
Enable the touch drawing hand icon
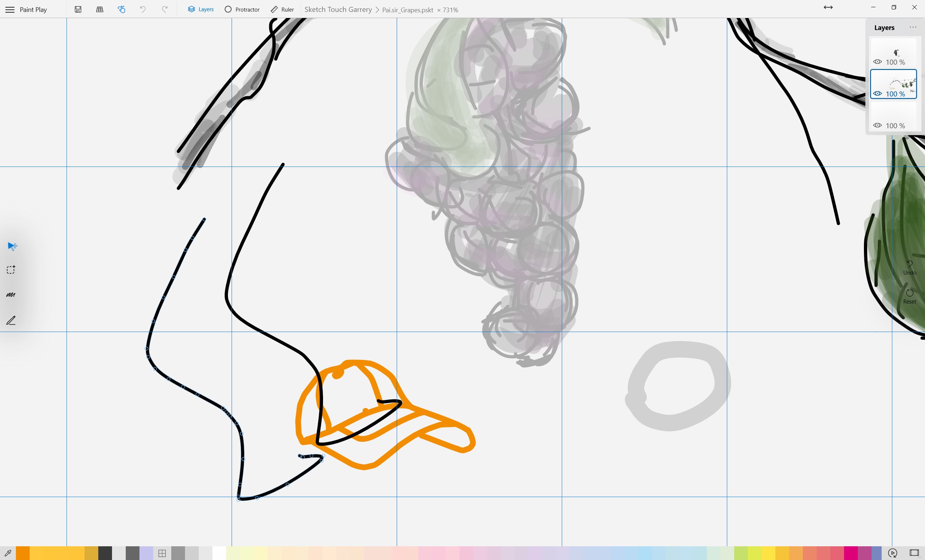(121, 9)
